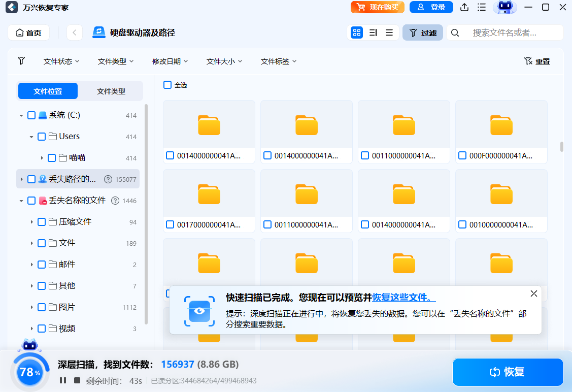Click the search file name field
Image resolution: width=572 pixels, height=392 pixels.
pyautogui.click(x=513, y=32)
